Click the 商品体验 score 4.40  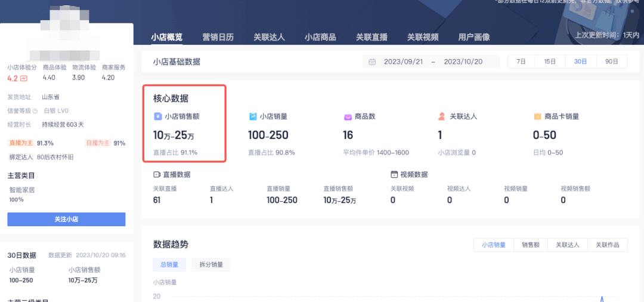[49, 78]
